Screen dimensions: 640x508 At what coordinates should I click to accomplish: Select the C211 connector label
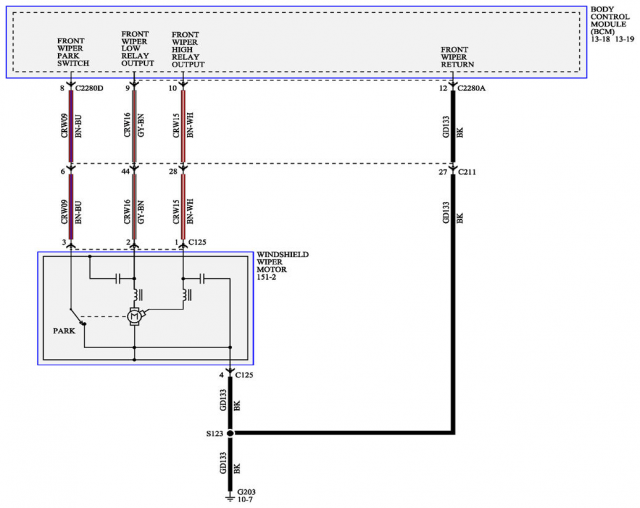point(466,172)
